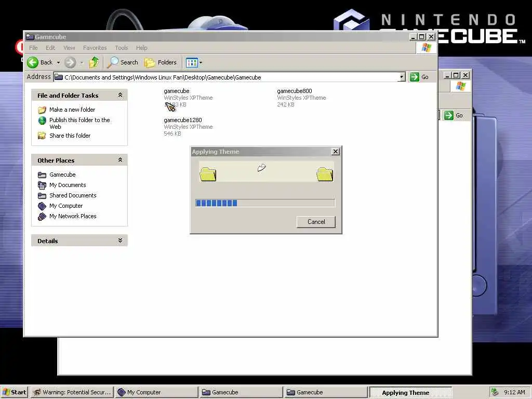
Task: Open the File menu
Action: (x=33, y=48)
